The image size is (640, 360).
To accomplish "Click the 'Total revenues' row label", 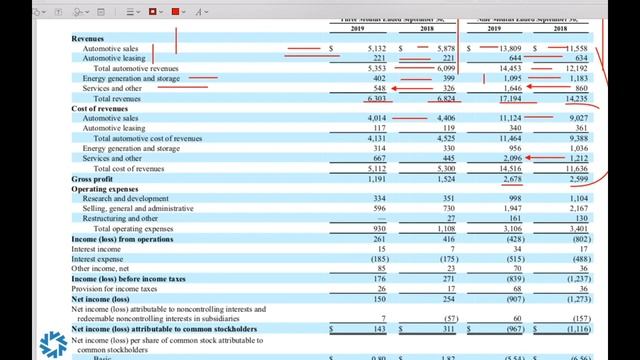I will 117,99.
